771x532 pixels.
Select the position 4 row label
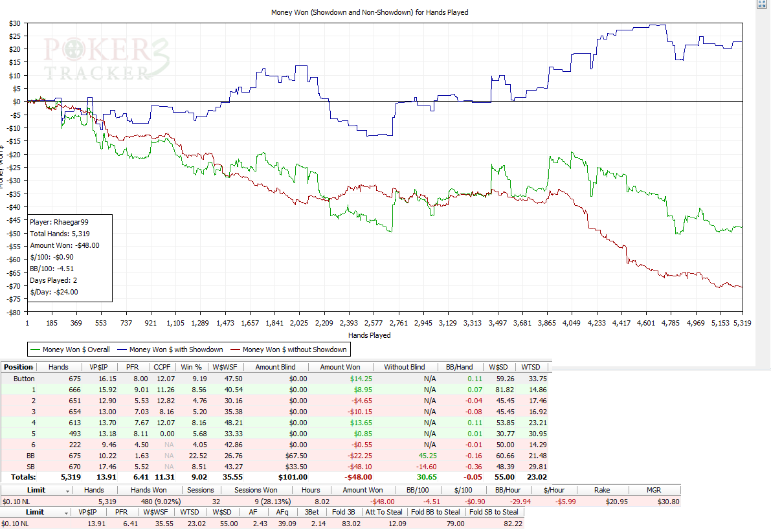point(33,423)
